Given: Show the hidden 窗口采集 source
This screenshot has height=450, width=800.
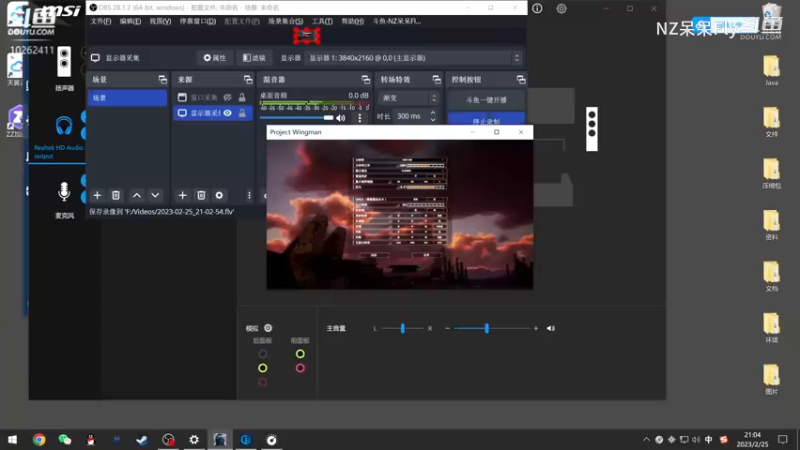Looking at the screenshot, I should [x=228, y=97].
